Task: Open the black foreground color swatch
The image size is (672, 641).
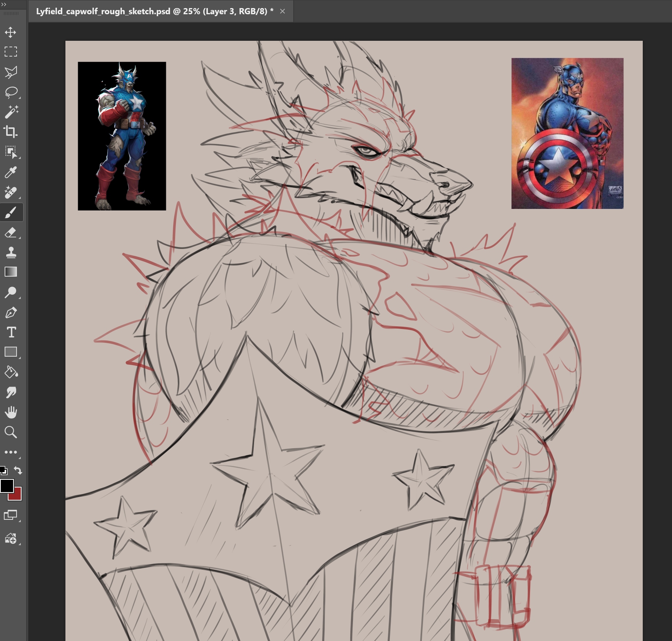Action: click(7, 486)
